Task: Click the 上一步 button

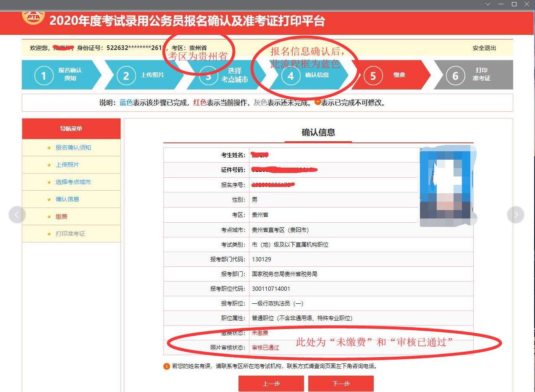Action: click(x=271, y=384)
